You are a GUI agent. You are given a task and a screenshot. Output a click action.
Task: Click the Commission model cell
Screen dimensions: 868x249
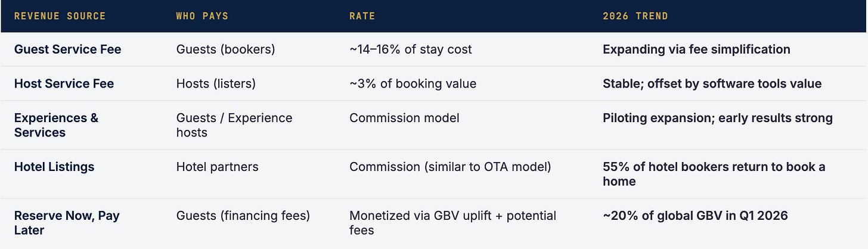[405, 118]
